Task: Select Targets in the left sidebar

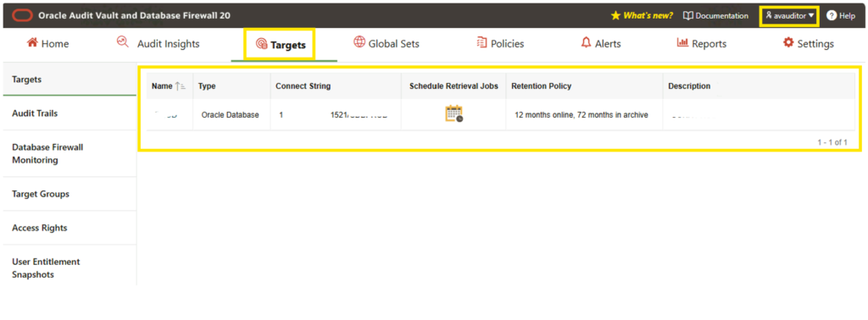Action: click(70, 80)
